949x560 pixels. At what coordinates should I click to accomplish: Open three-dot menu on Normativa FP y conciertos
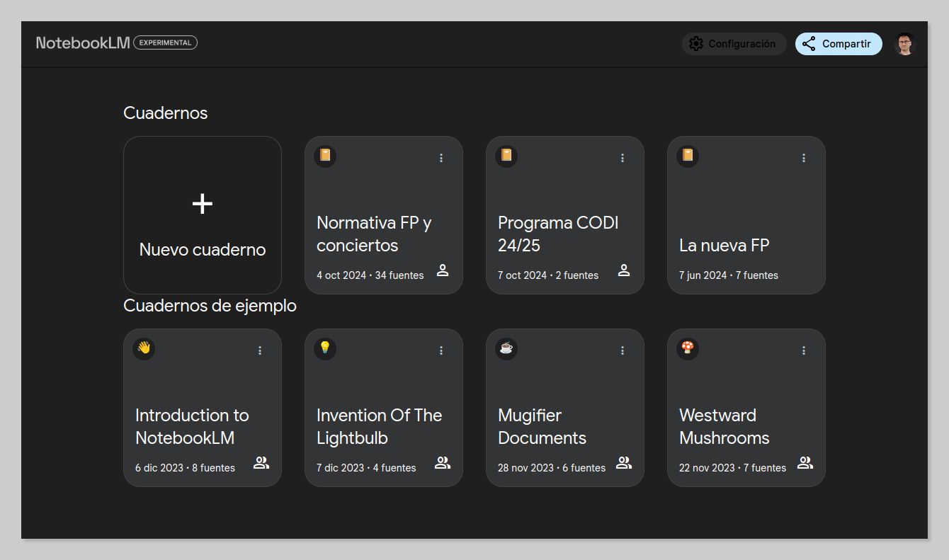441,158
